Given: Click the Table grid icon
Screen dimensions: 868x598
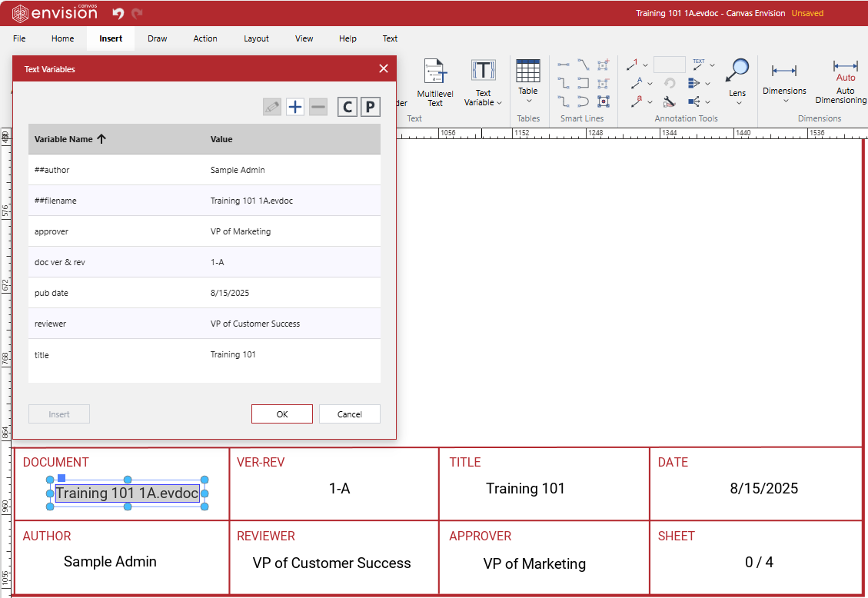Looking at the screenshot, I should (527, 71).
